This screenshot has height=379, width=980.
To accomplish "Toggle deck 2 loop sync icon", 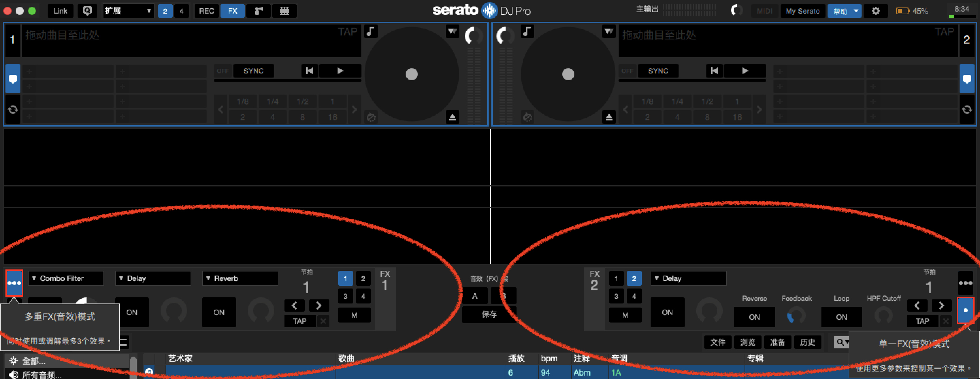I will [x=967, y=110].
